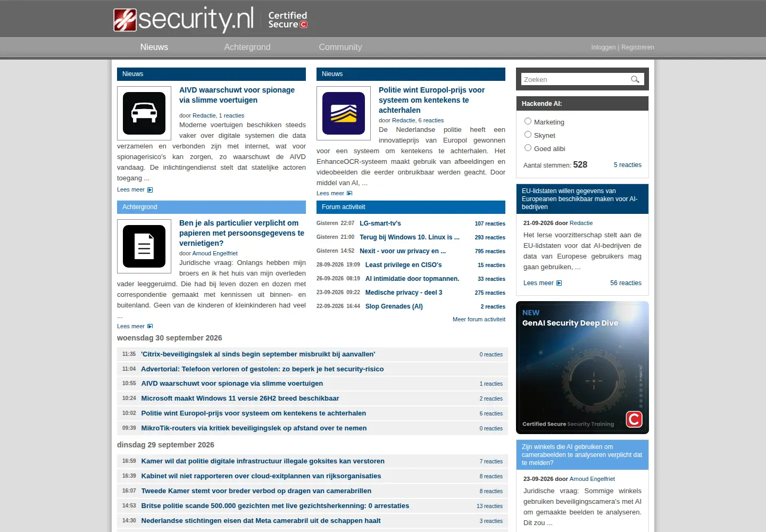Click the security.nl logo
Image resolution: width=766 pixels, height=532 pixels.
point(184,20)
